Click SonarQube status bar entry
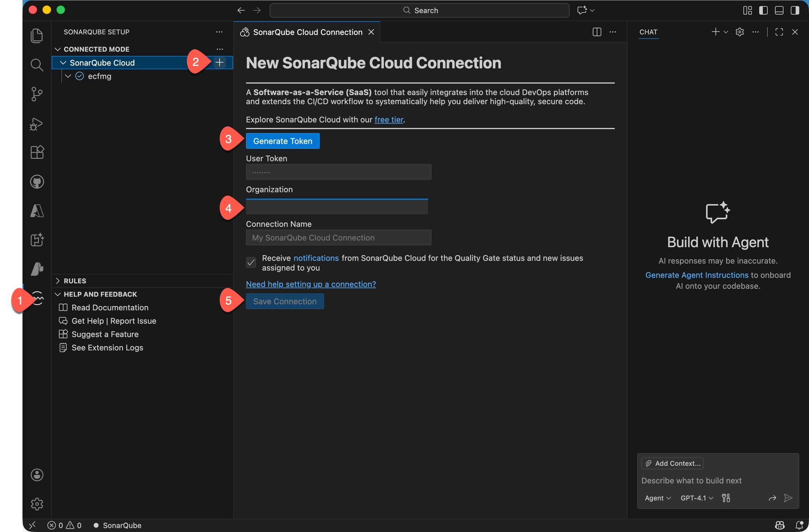Screen dimensions: 809x532 tap(117, 525)
